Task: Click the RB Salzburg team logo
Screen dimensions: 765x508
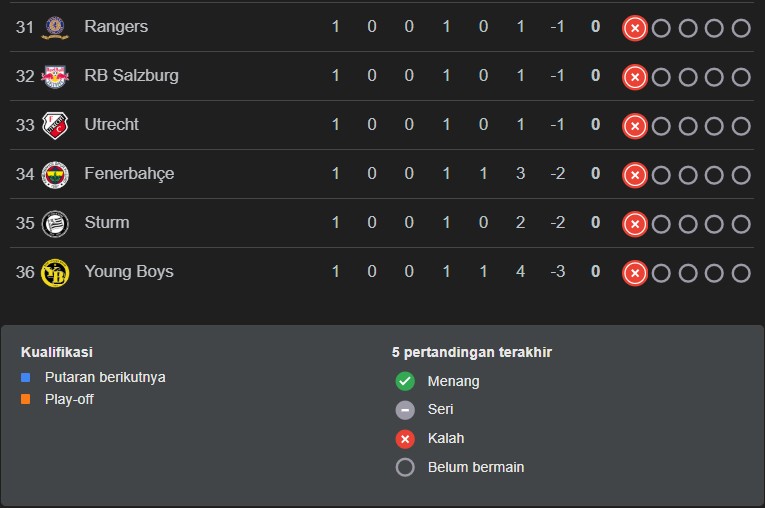Action: click(x=55, y=76)
